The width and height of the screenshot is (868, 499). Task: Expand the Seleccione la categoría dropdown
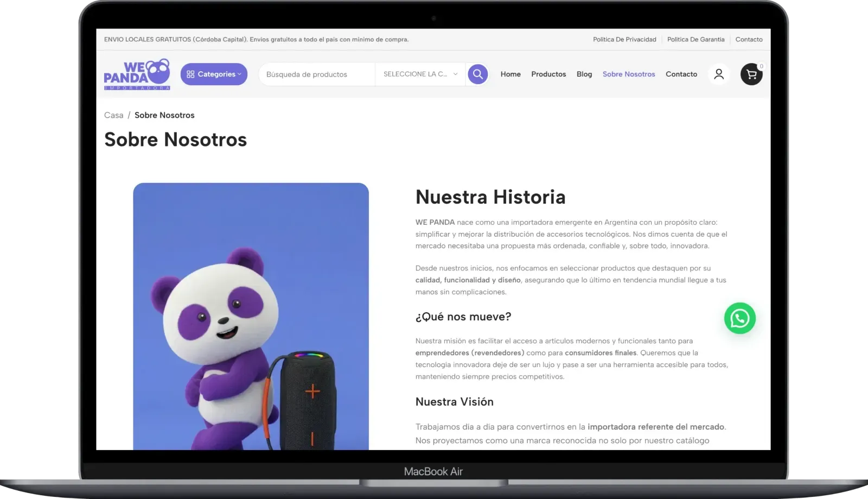[420, 74]
